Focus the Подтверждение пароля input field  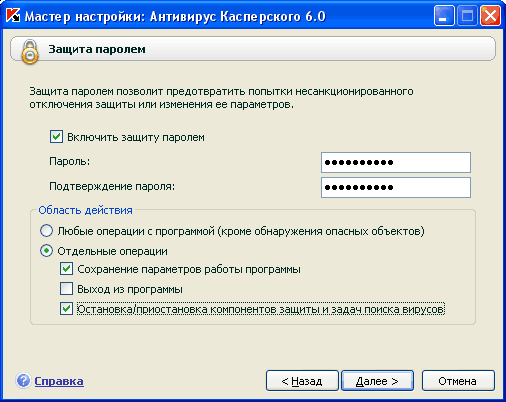(396, 187)
